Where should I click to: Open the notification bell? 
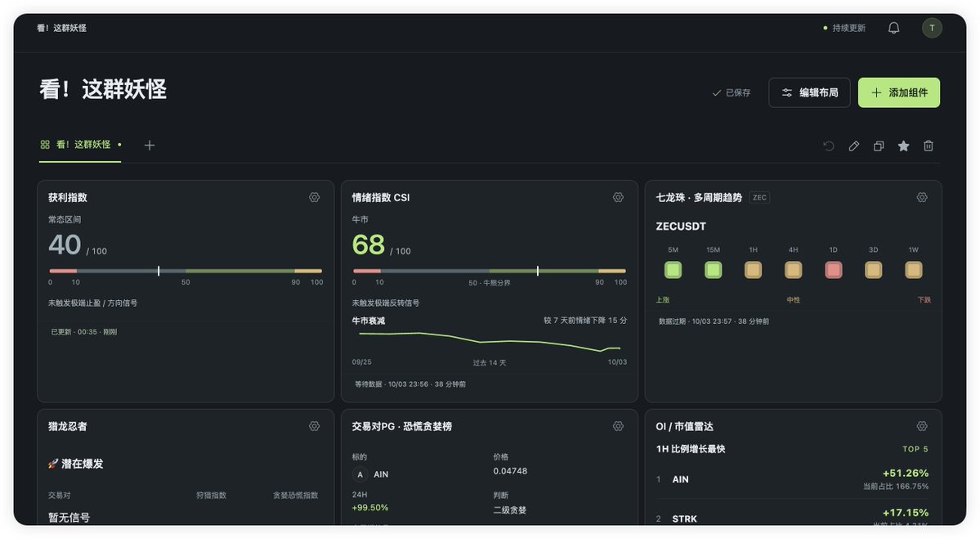(893, 28)
